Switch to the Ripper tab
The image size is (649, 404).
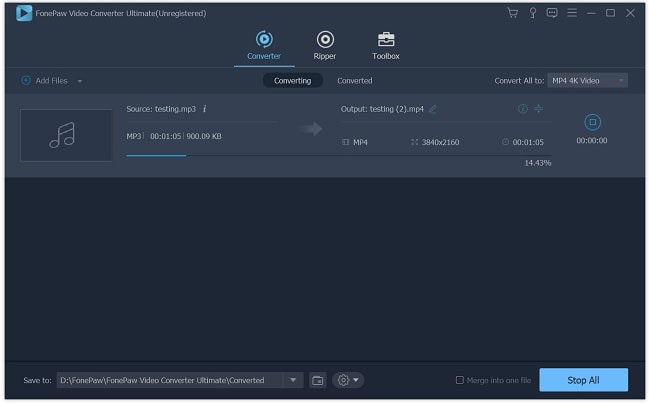(x=325, y=46)
